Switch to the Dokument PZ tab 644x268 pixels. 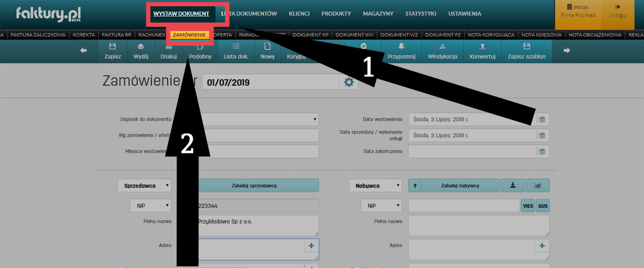pyautogui.click(x=443, y=35)
